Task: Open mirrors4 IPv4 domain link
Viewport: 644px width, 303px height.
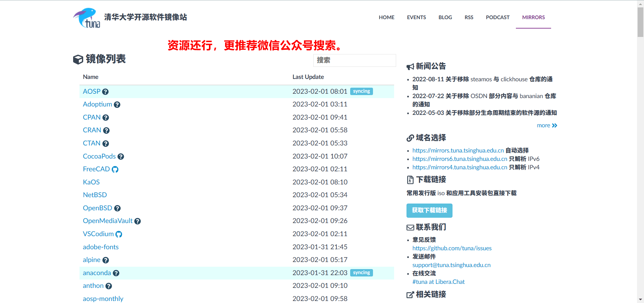Action: coord(460,167)
